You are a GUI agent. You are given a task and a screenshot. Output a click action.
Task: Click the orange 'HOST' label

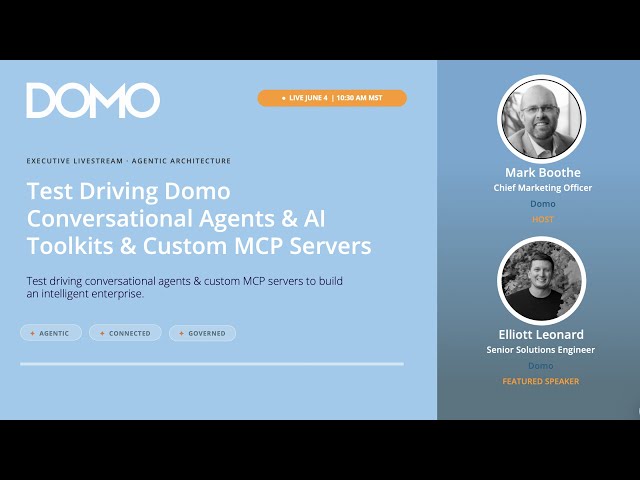click(x=542, y=220)
